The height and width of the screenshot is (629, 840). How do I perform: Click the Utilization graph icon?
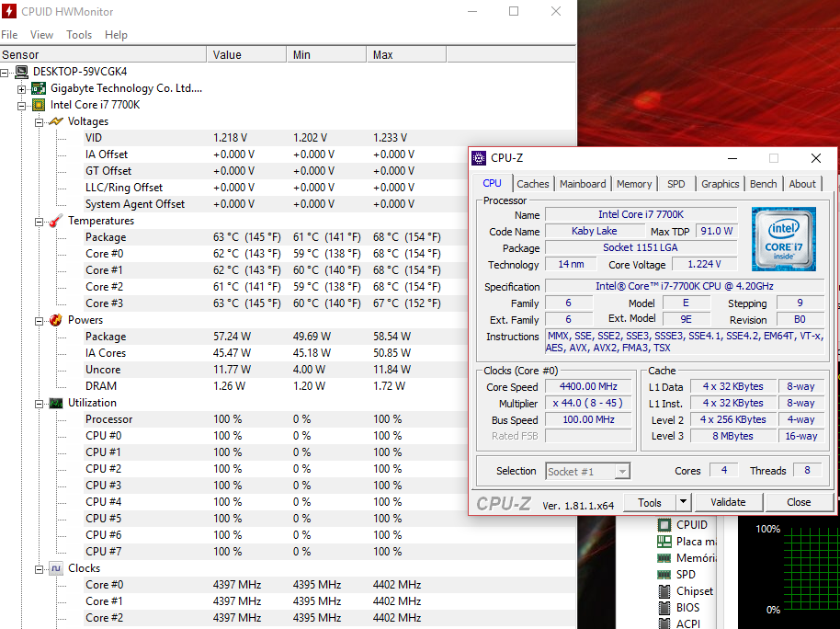tap(56, 403)
